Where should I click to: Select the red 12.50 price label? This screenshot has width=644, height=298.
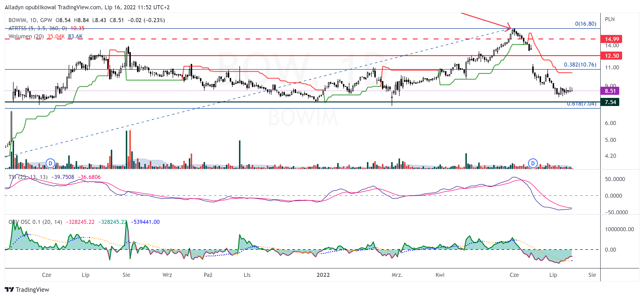point(611,56)
